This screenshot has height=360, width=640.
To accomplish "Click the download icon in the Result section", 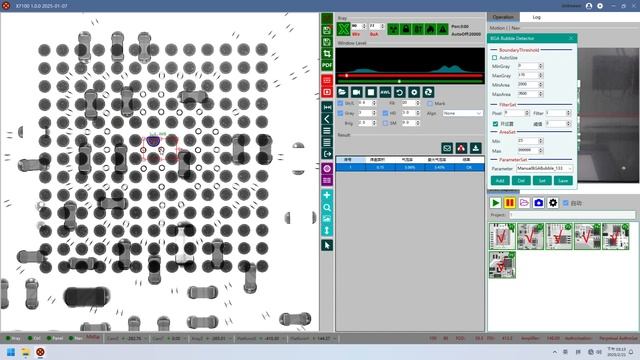I will point(476,148).
